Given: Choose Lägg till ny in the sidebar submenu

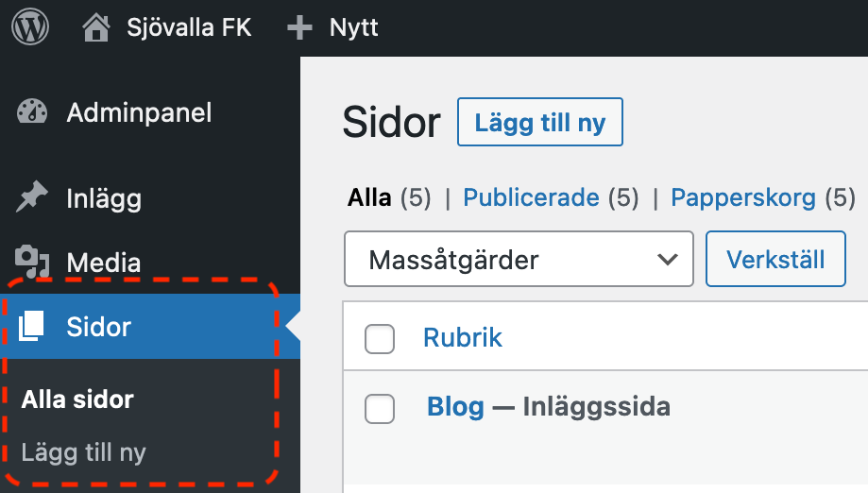Looking at the screenshot, I should 83,453.
